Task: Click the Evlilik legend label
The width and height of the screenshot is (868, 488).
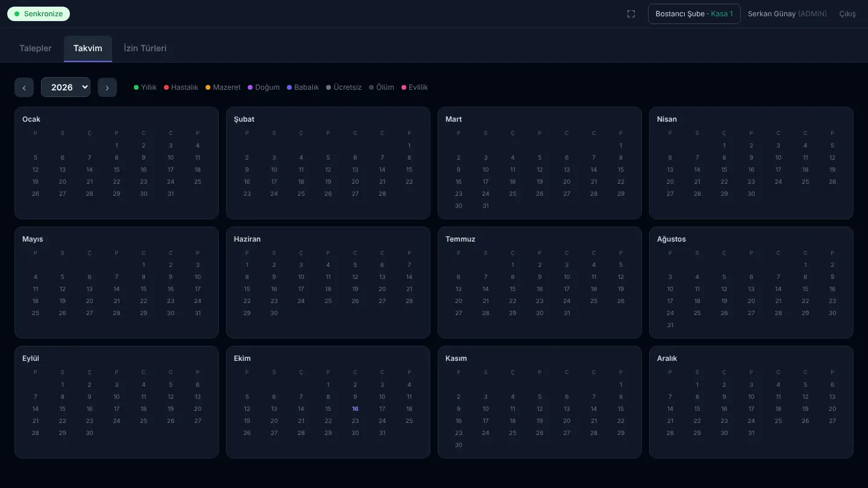Action: point(418,87)
